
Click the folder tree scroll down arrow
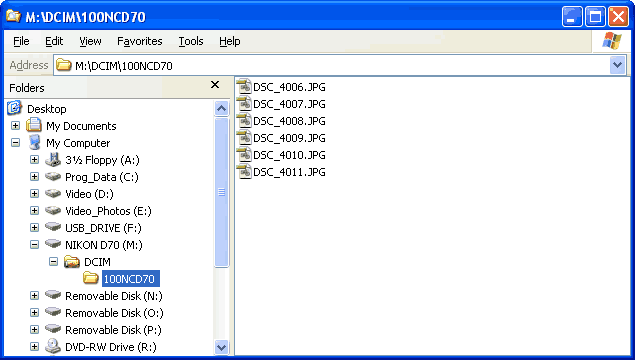click(222, 347)
